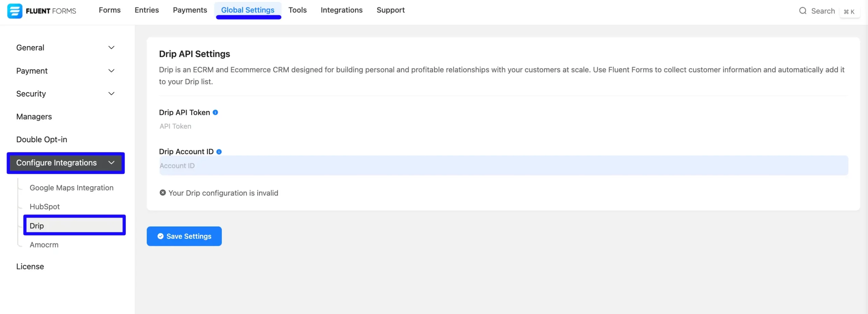Screen dimensions: 868x314
Task: Click the Drip API Token info icon
Action: [x=215, y=112]
